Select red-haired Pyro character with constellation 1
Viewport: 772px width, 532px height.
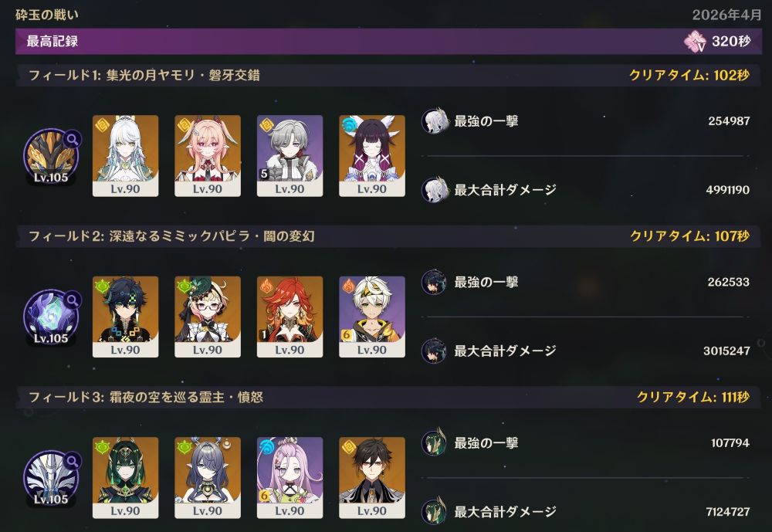290,317
